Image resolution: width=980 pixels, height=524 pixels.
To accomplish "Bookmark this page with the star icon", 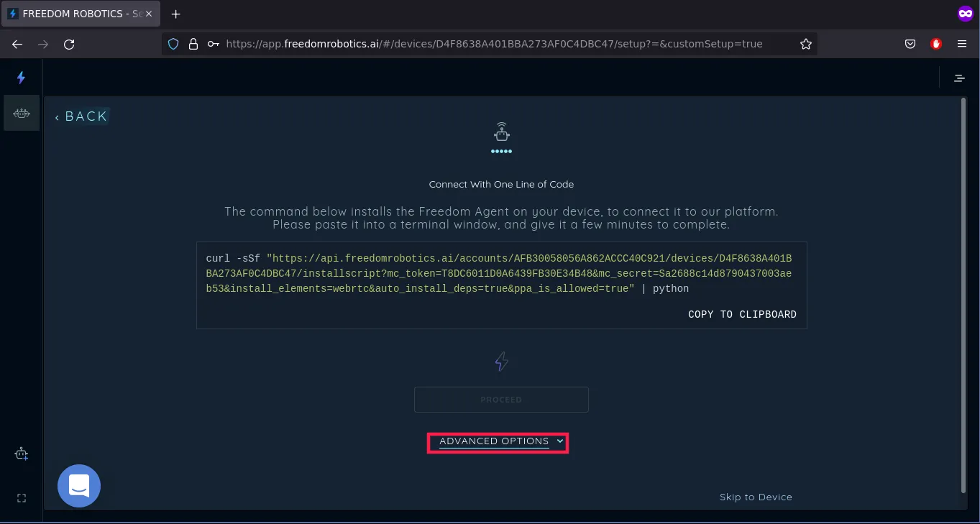I will point(805,44).
